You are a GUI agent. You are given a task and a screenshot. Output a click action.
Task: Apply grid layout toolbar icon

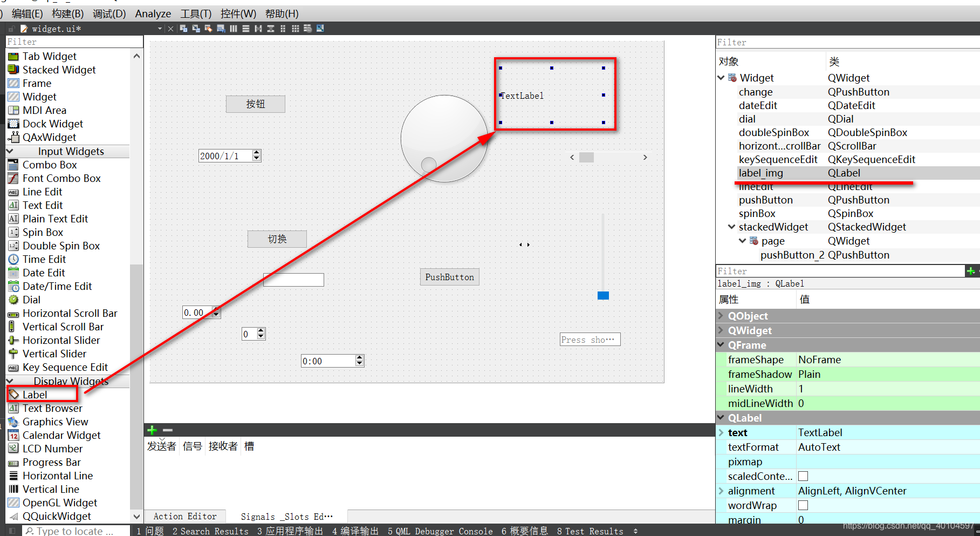pyautogui.click(x=296, y=29)
